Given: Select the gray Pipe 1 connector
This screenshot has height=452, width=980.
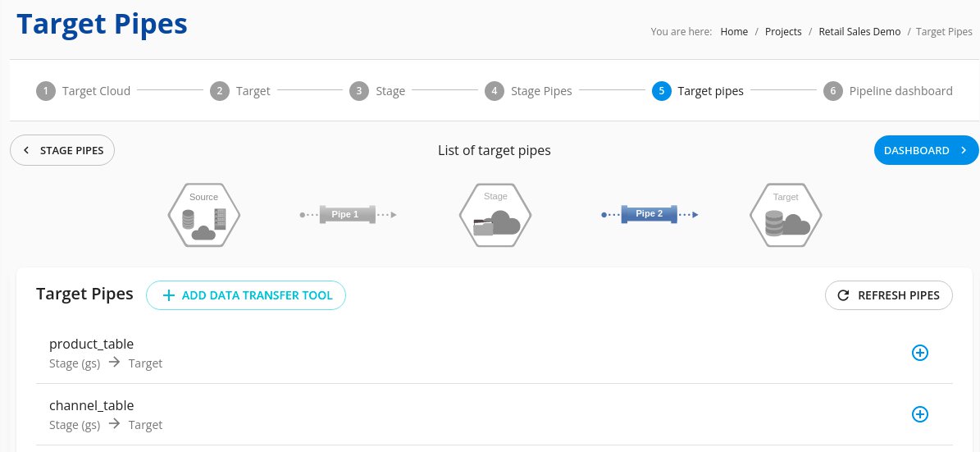Looking at the screenshot, I should tap(348, 214).
